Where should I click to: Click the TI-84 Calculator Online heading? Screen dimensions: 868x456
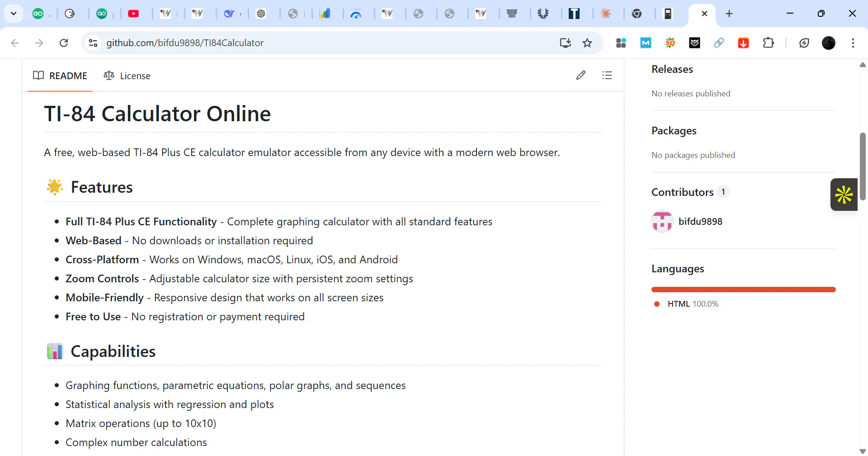(x=157, y=114)
